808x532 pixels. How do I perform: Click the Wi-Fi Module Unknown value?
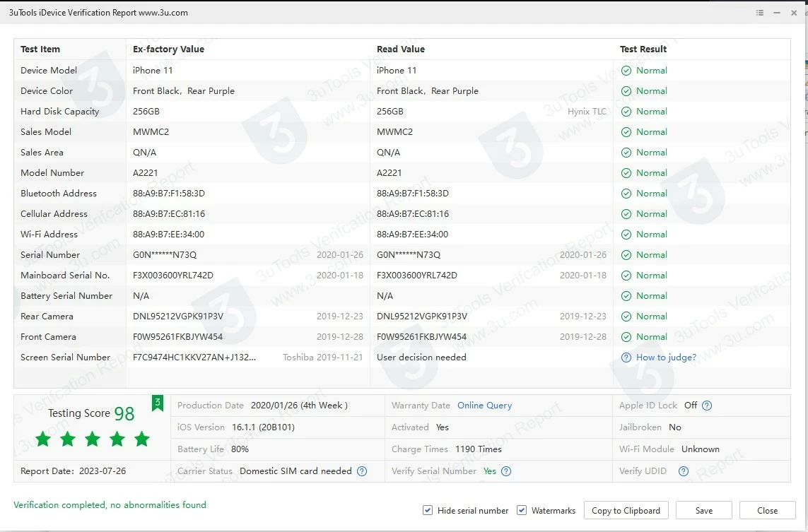click(x=701, y=449)
